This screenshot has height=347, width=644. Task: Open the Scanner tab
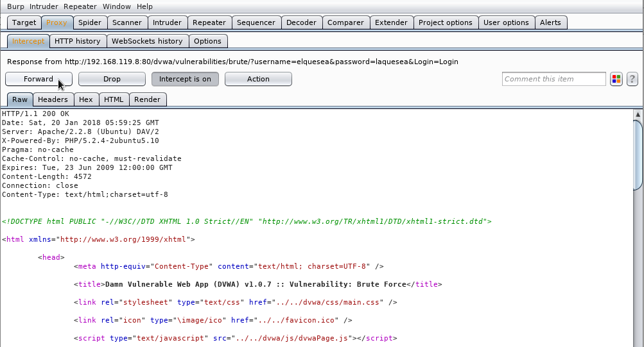127,22
